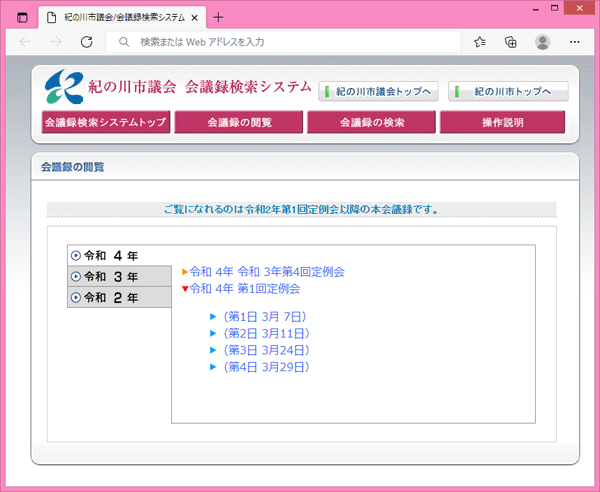Open 会議録の検索 menu
The width and height of the screenshot is (600, 492).
(371, 122)
